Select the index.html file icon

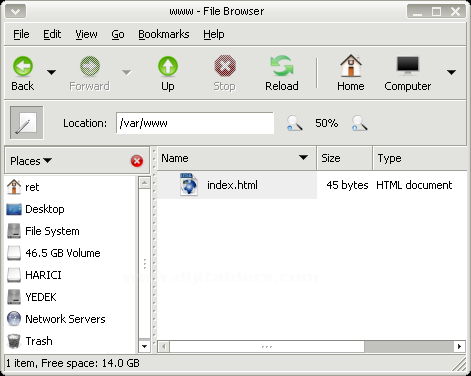188,184
